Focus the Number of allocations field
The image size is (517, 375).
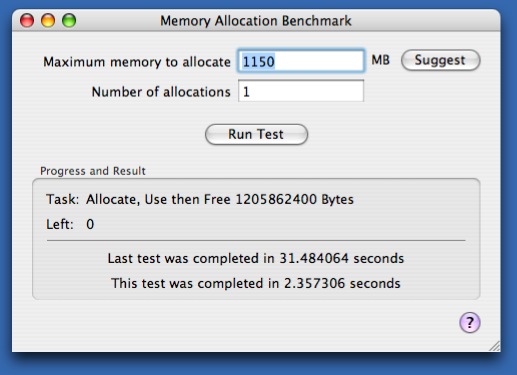(x=301, y=91)
